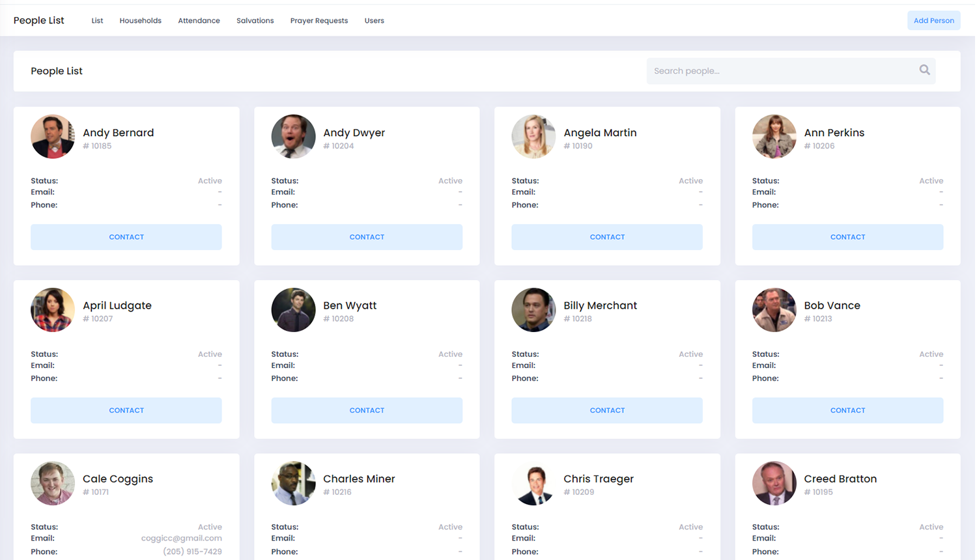Screen dimensions: 977x560
Task: Open Andy Dwyer's profile photo
Action: [x=293, y=137]
